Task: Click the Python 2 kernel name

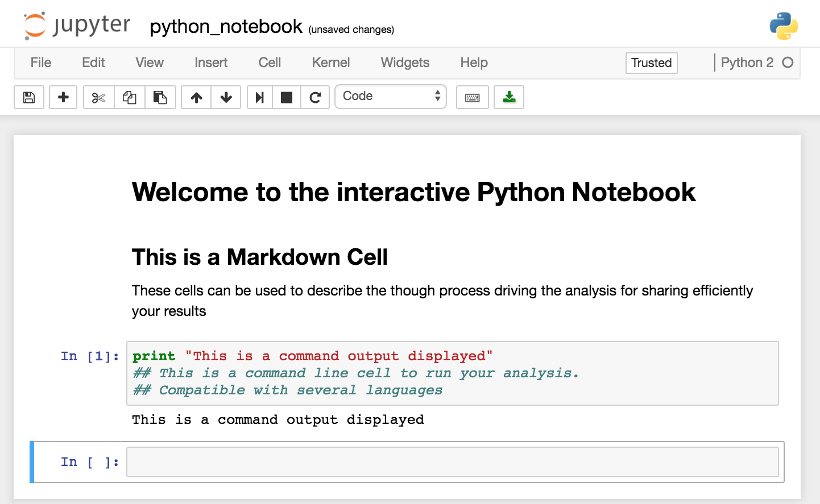Action: coord(747,63)
